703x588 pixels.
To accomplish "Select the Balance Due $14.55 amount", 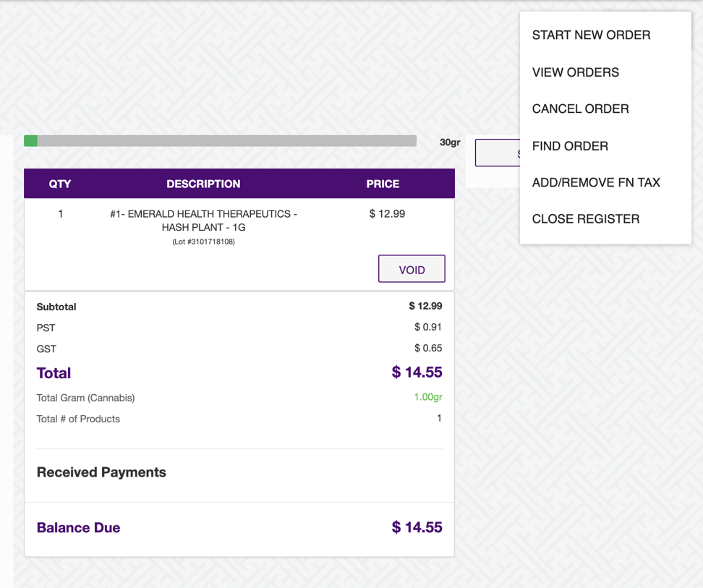I will pos(417,527).
